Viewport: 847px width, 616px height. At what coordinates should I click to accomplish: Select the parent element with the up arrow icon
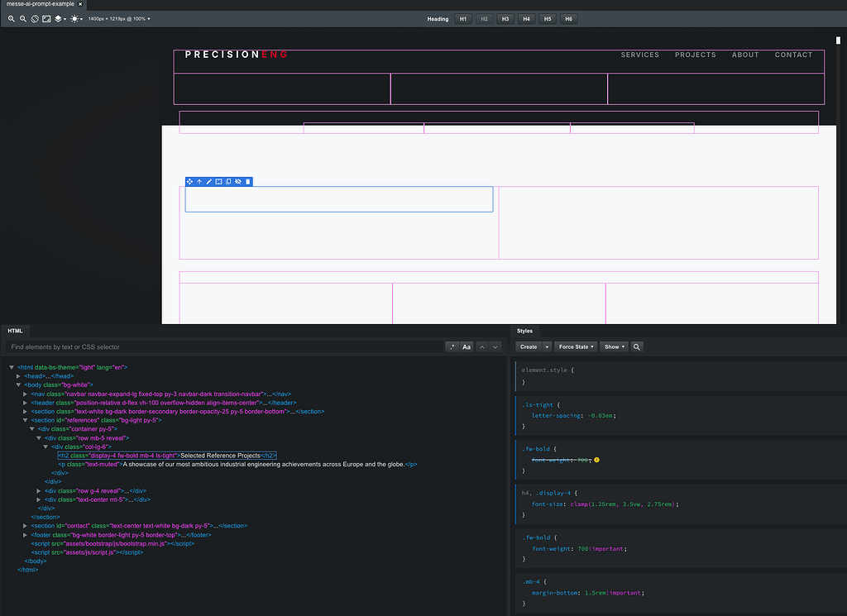199,182
